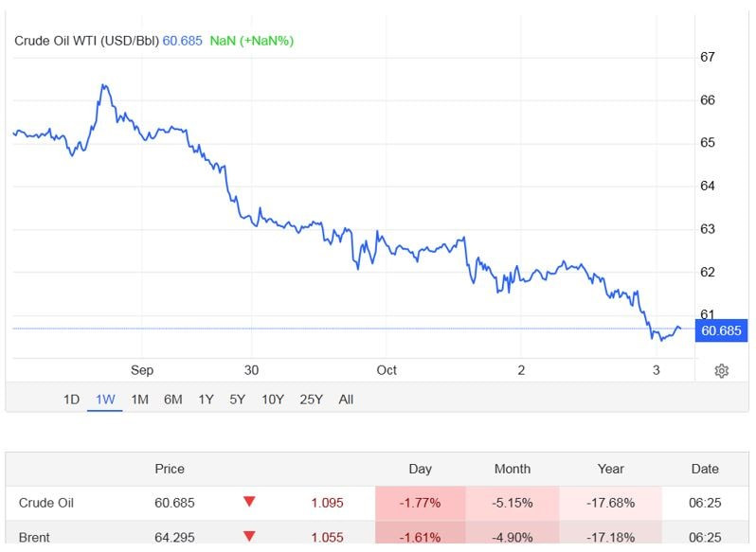Choose the 25Y time range

coord(311,400)
